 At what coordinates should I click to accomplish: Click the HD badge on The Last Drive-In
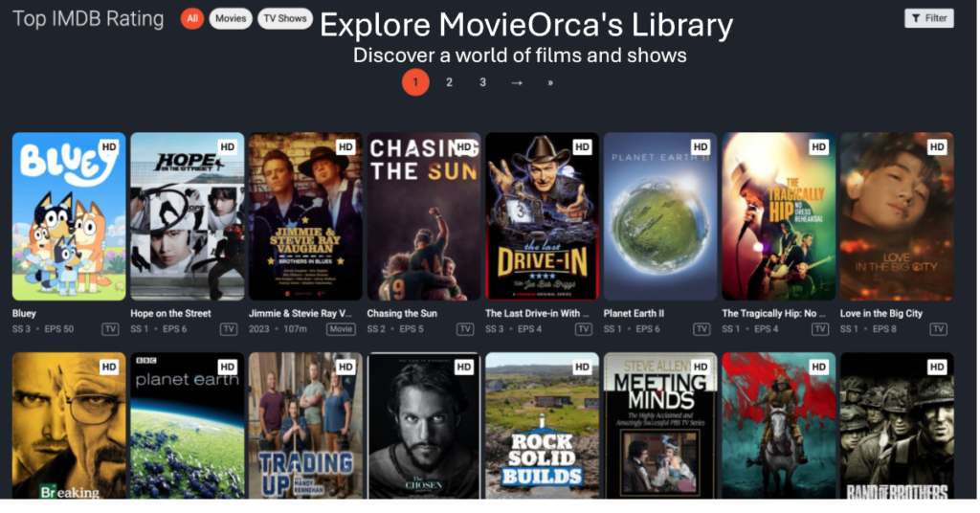tap(582, 146)
